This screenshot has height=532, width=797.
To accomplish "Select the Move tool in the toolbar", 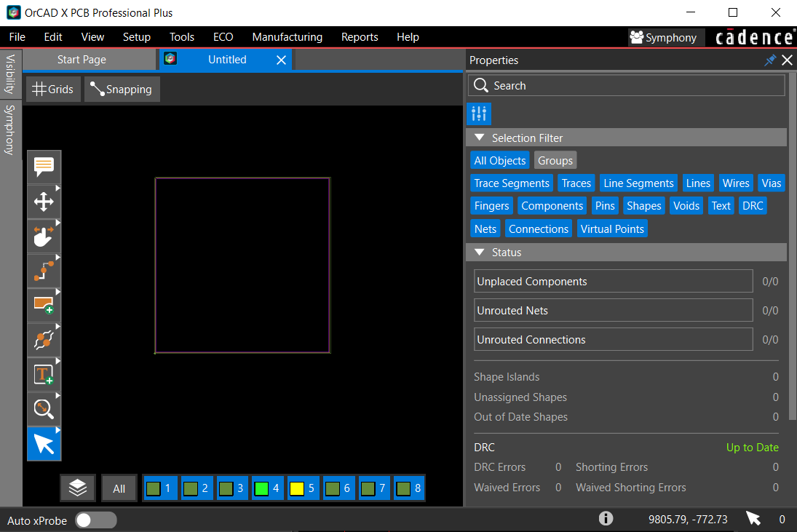I will [x=44, y=202].
